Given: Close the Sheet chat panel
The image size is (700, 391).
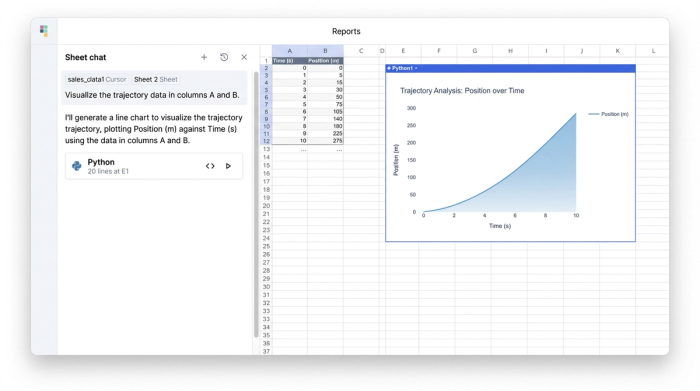Looking at the screenshot, I should click(x=244, y=57).
